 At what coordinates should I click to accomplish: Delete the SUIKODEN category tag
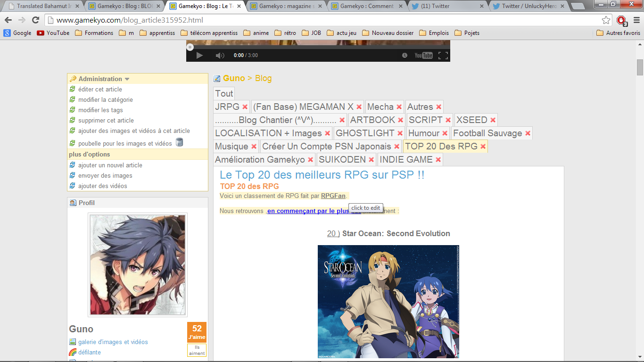(371, 160)
